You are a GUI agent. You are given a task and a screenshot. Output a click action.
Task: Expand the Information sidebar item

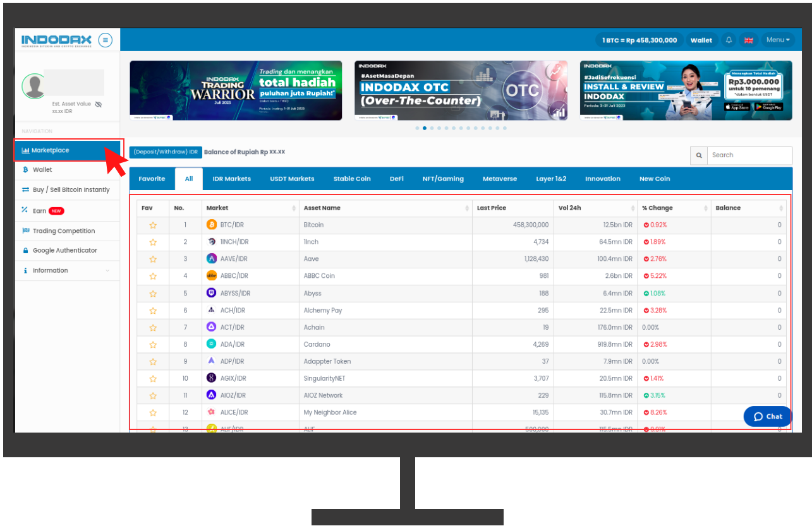(x=67, y=270)
